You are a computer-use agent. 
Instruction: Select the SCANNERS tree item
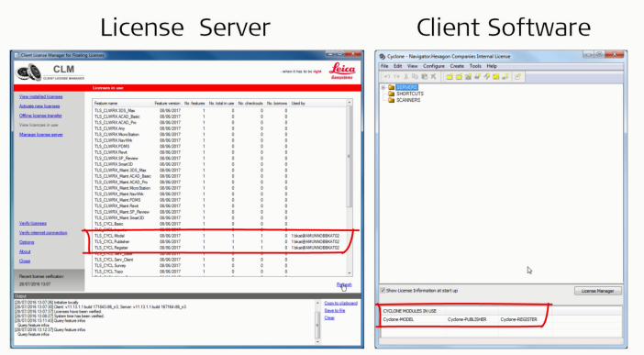408,100
